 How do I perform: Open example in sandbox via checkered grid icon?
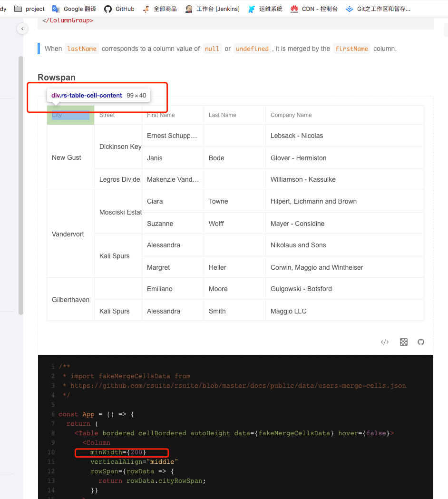coord(403,342)
